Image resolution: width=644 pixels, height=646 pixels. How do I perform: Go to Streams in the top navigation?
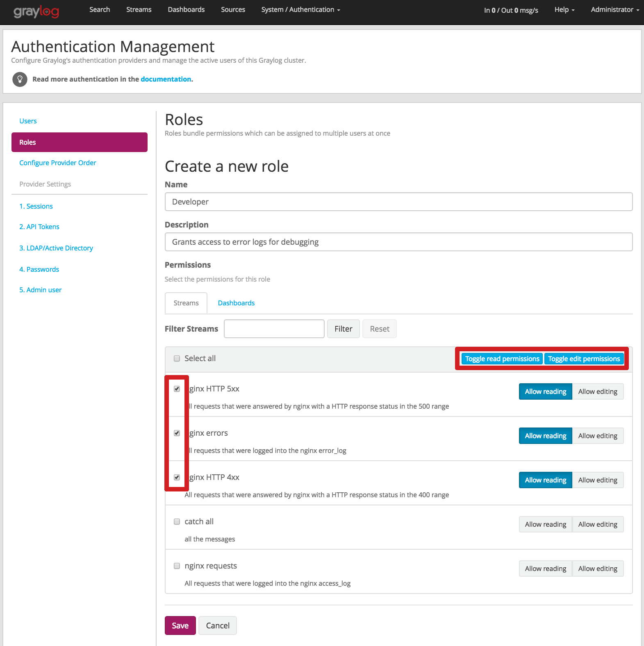139,10
